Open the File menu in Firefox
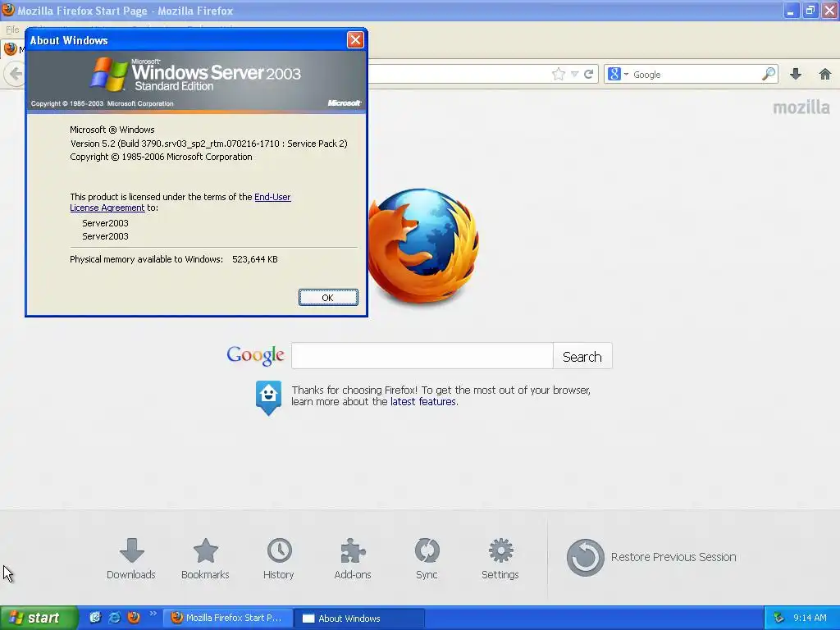The width and height of the screenshot is (840, 630). click(x=12, y=29)
